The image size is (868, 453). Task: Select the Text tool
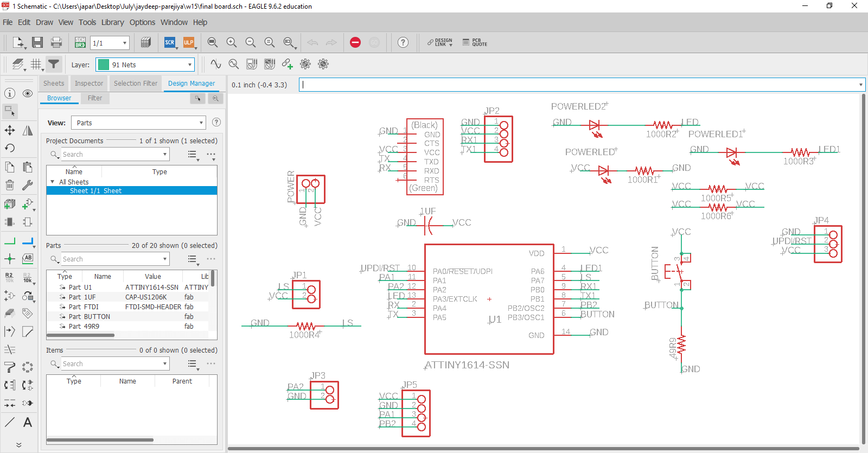28,422
